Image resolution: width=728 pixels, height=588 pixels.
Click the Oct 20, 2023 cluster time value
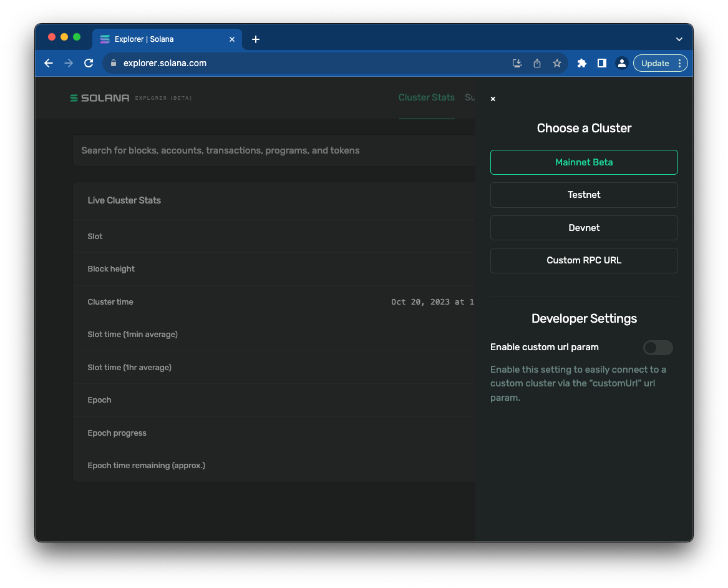[433, 302]
